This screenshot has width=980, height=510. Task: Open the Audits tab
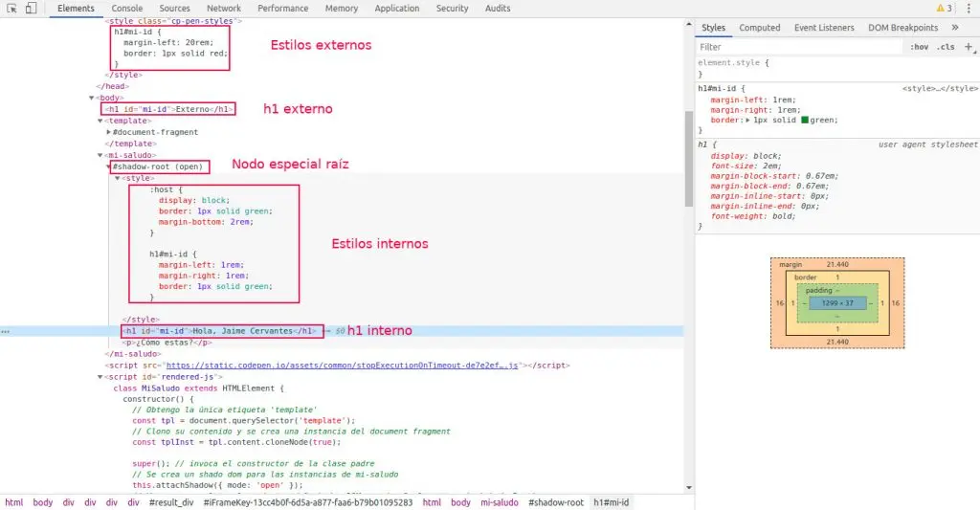click(x=498, y=8)
